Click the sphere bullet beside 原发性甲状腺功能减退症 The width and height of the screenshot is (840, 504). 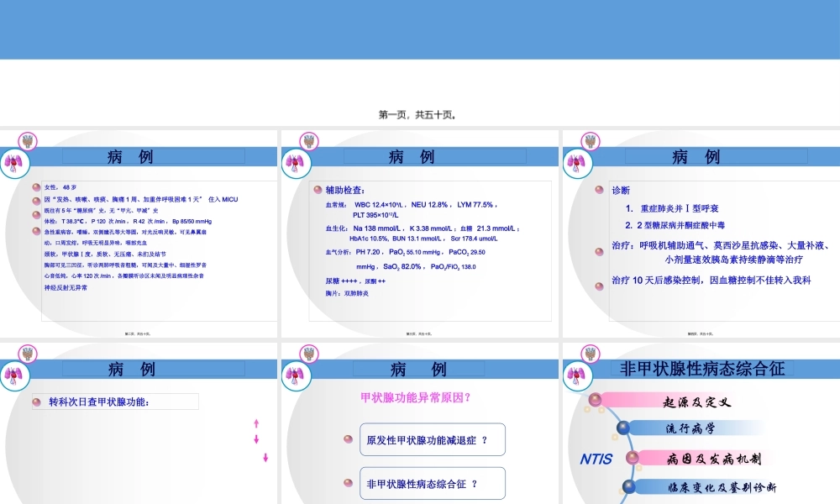349,439
